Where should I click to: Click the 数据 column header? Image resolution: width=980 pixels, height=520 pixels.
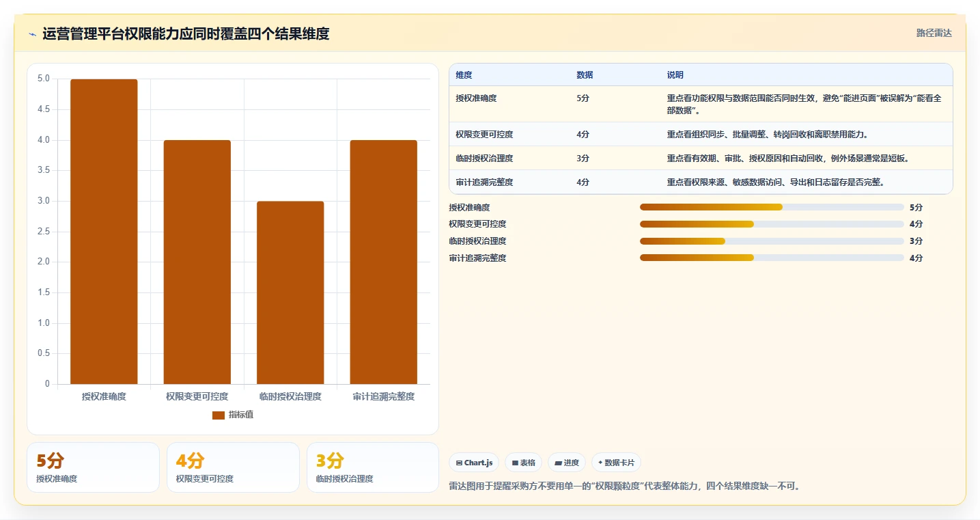pyautogui.click(x=585, y=75)
